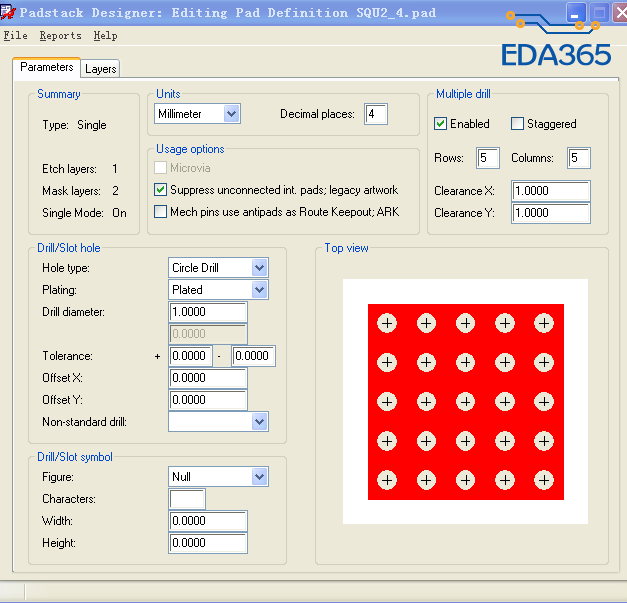Open the Units Millimeter dropdown
627x603 pixels.
[x=198, y=114]
